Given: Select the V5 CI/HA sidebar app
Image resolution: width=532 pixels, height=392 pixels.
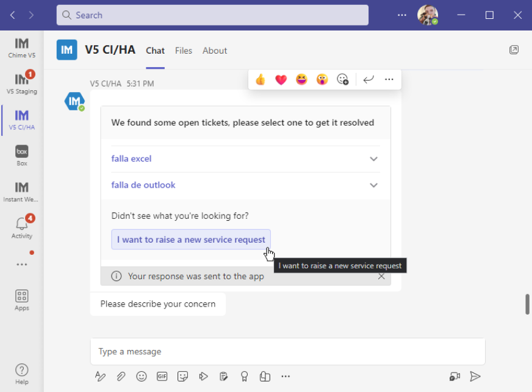Looking at the screenshot, I should coord(22,119).
